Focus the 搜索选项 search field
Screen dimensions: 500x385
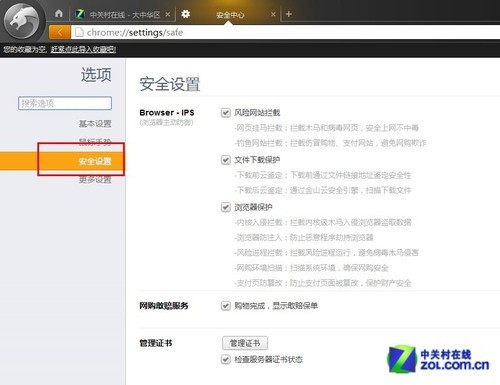coord(65,103)
